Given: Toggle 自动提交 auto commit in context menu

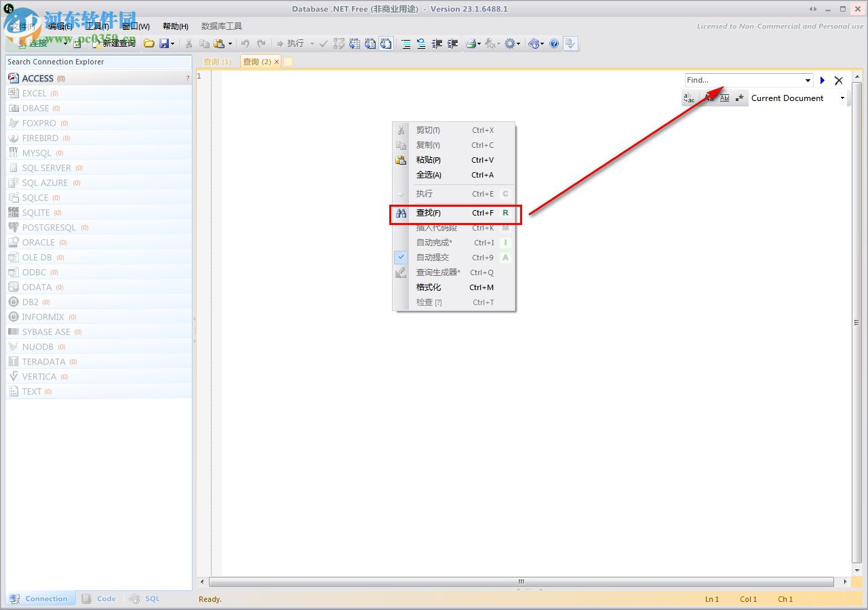Looking at the screenshot, I should point(433,258).
